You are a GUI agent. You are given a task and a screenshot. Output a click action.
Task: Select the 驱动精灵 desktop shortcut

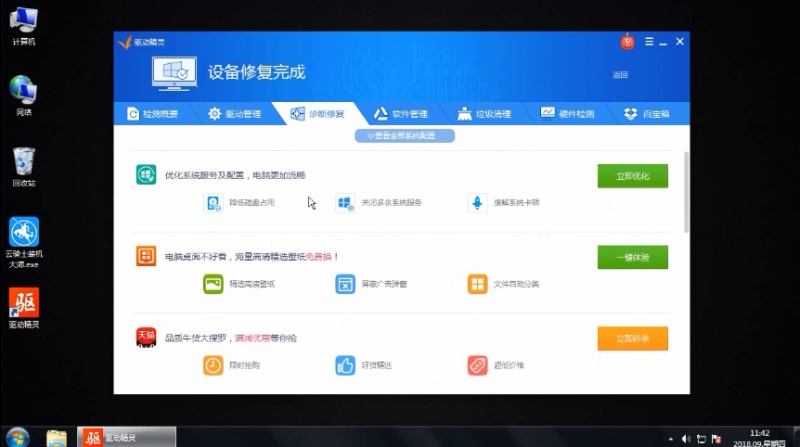pyautogui.click(x=23, y=308)
